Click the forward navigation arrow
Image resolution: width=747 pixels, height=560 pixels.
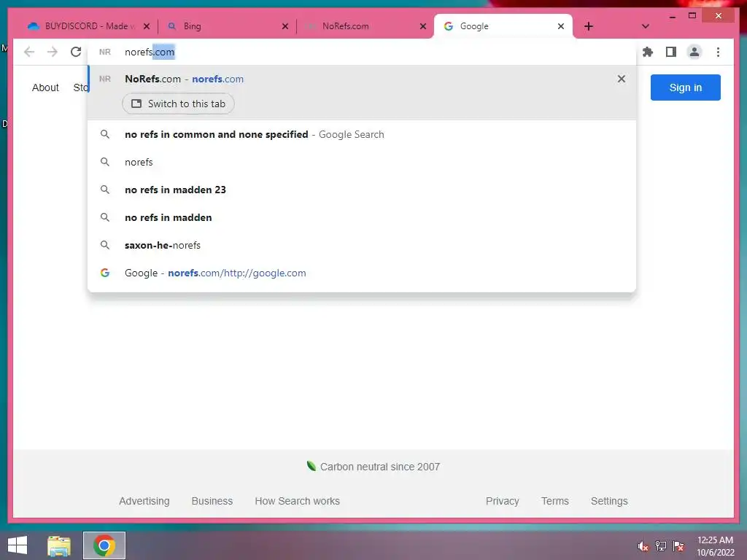(x=53, y=52)
